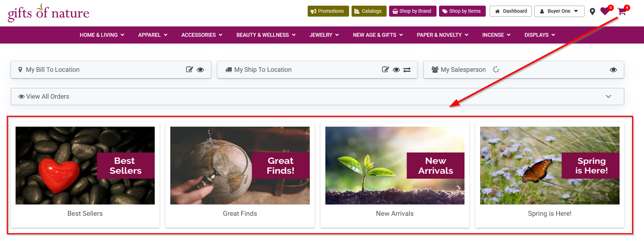Screen dimensions: 644x248
Task: Click the Great Finds caption link
Action: coord(240,214)
